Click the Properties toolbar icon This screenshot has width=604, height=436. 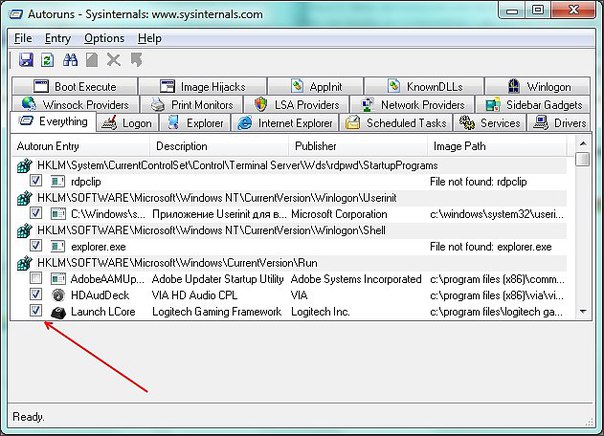92,60
